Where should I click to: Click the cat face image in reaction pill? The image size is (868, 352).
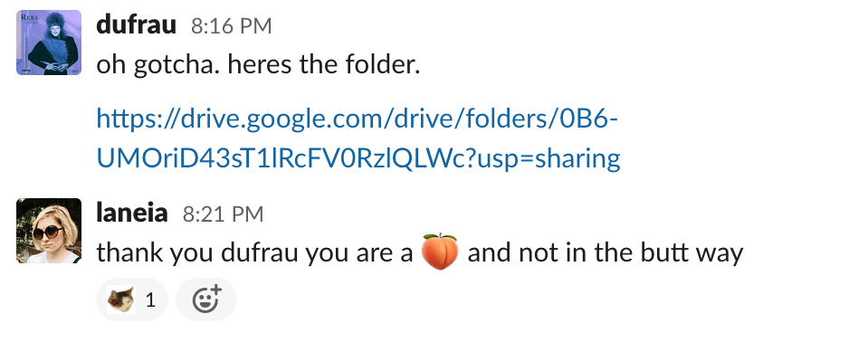[120, 300]
